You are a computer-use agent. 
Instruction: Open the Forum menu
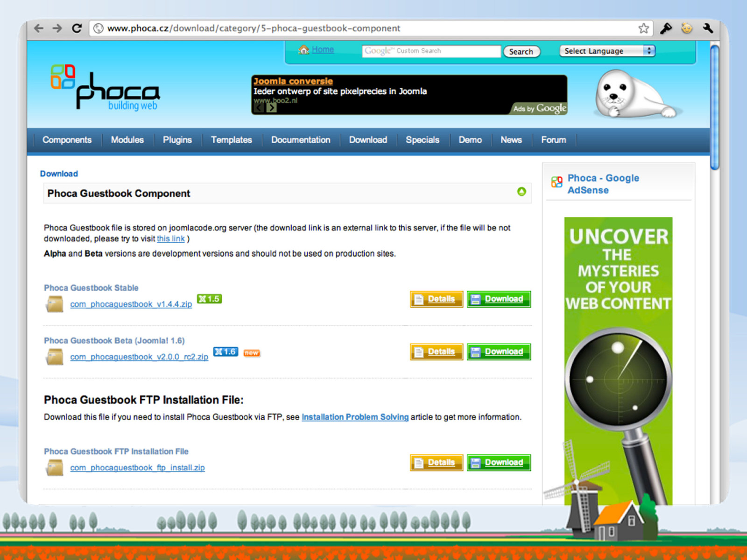[554, 140]
